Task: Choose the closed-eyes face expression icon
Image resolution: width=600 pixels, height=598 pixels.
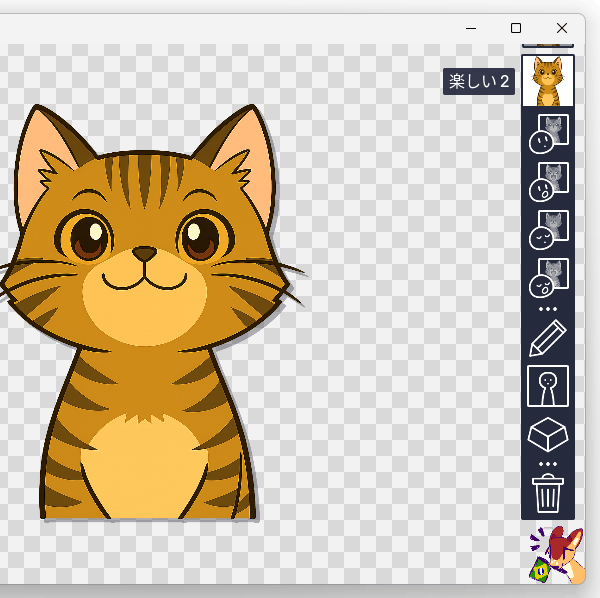Action: 548,230
